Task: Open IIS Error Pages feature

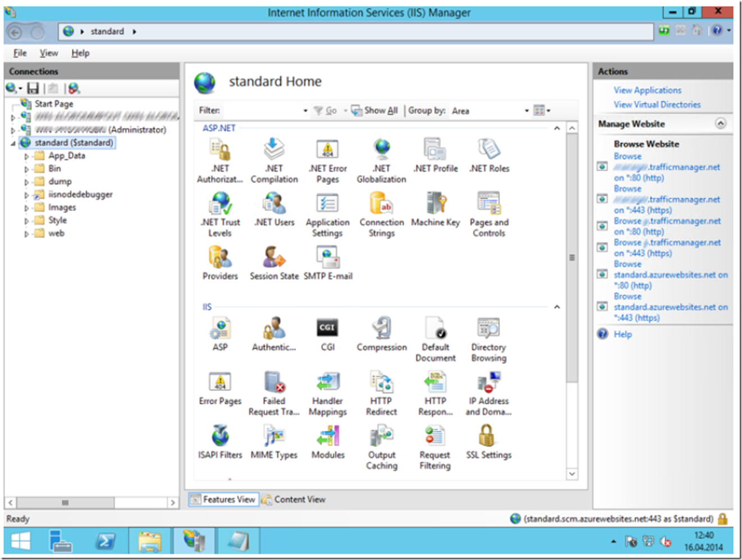Action: coord(220,388)
